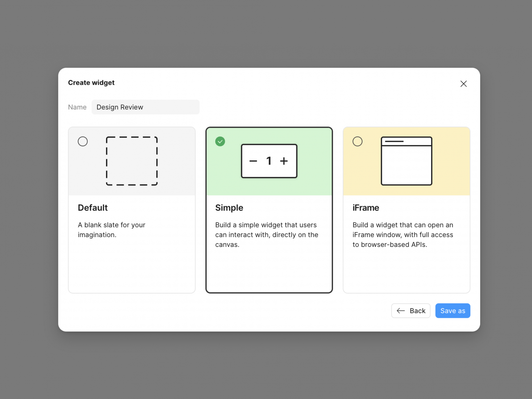This screenshot has width=532, height=399.
Task: Click 'A blank slate for your imagination.' text
Action: point(112,230)
